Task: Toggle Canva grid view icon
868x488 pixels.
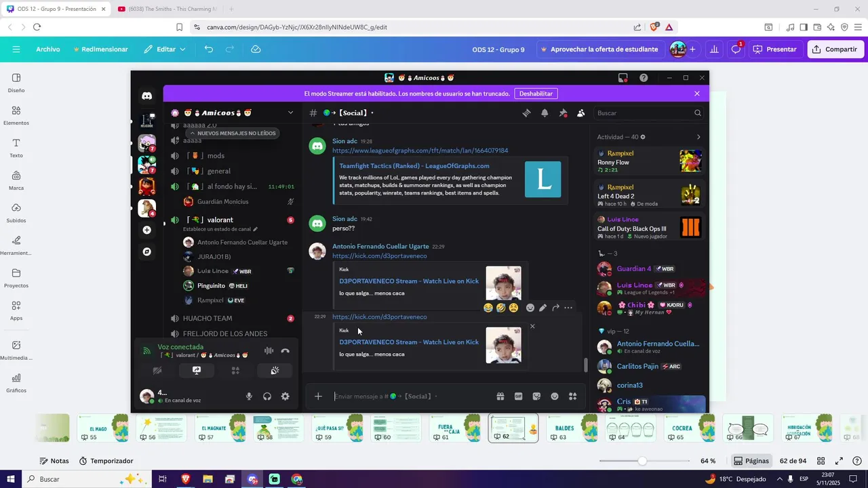Action: pos(821,461)
